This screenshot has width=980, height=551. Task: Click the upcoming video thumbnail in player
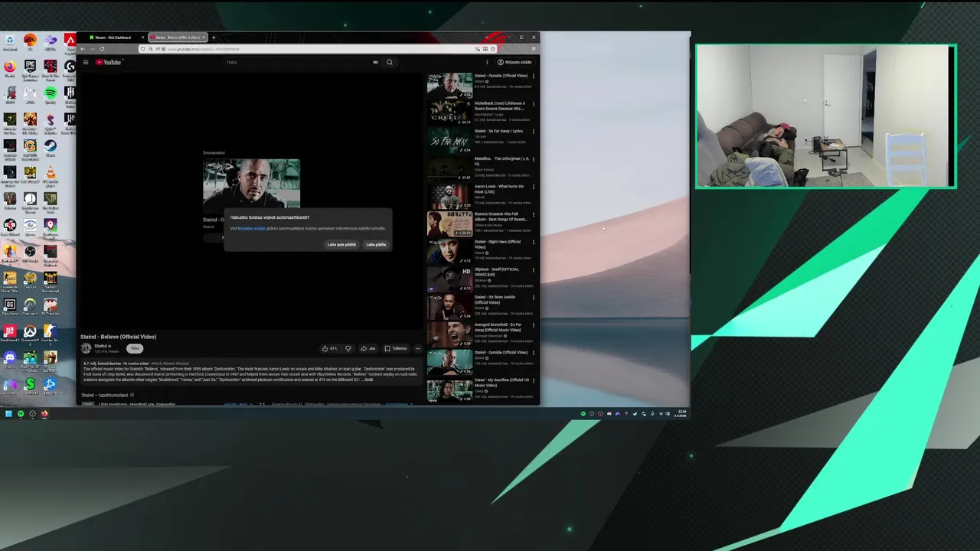point(251,184)
